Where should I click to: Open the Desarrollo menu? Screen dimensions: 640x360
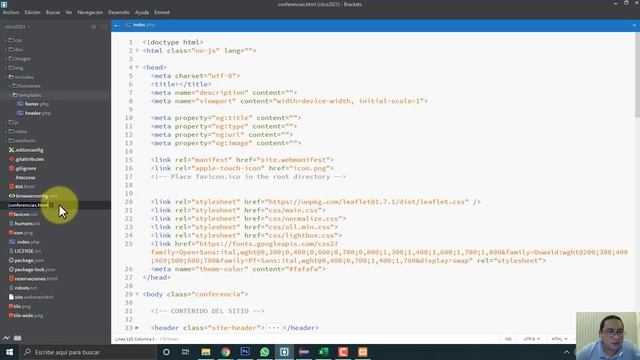tap(119, 12)
